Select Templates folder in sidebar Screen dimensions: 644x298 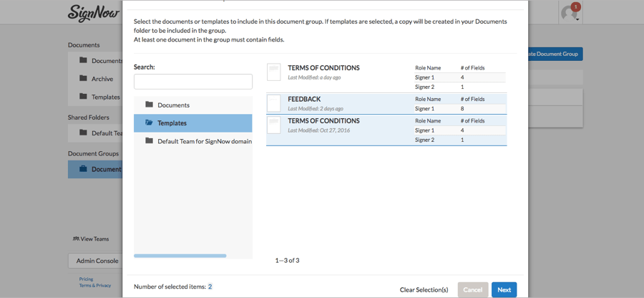105,97
